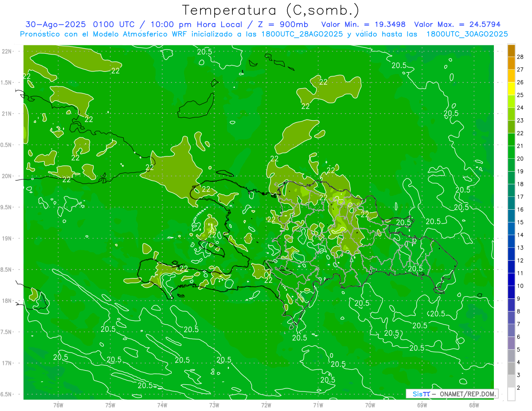This screenshot has width=532, height=411.
Task: Click color scale label 13
Action: click(521, 248)
